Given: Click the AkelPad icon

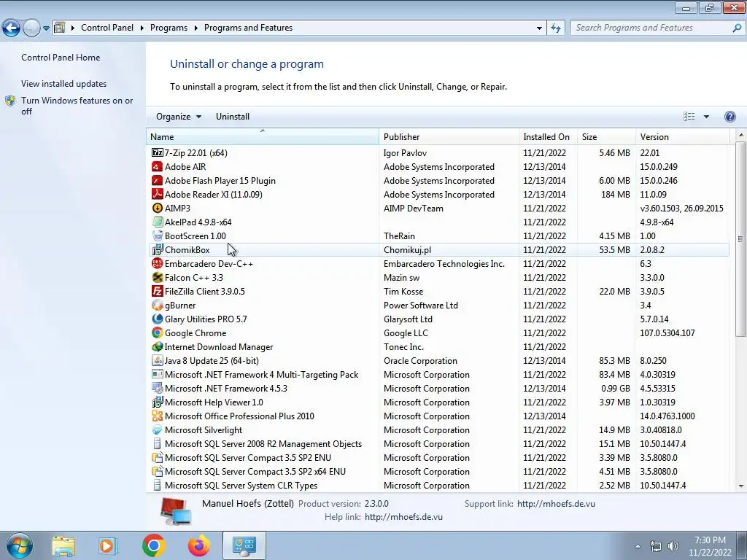Looking at the screenshot, I should click(x=157, y=222).
